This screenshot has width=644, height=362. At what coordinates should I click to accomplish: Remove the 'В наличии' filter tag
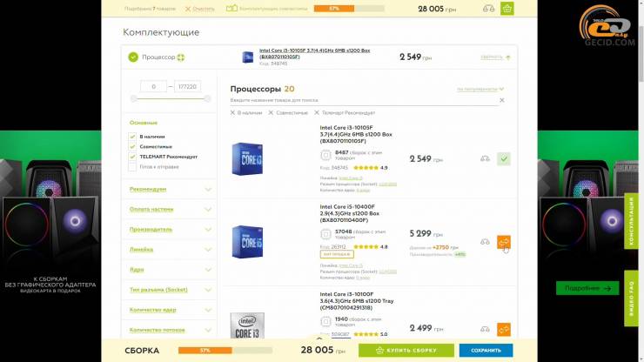click(233, 112)
